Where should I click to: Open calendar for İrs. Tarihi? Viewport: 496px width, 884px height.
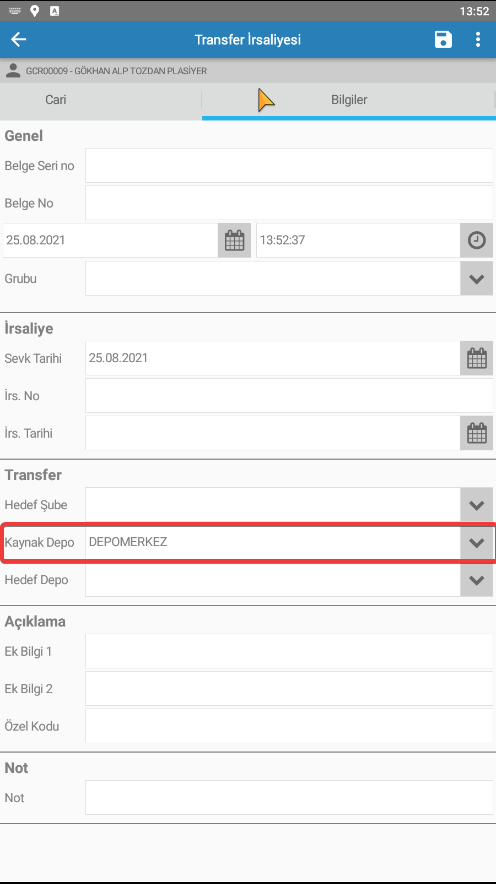(x=477, y=434)
